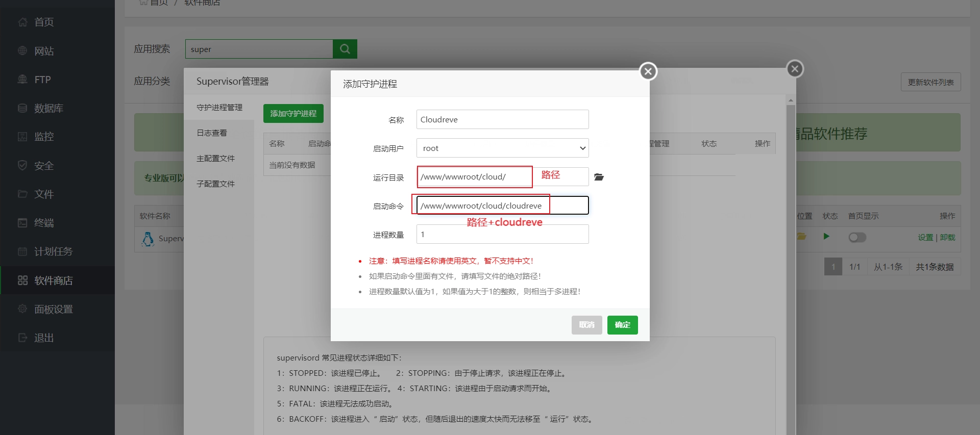
Task: Open the 启动用户 dropdown
Action: tap(503, 148)
